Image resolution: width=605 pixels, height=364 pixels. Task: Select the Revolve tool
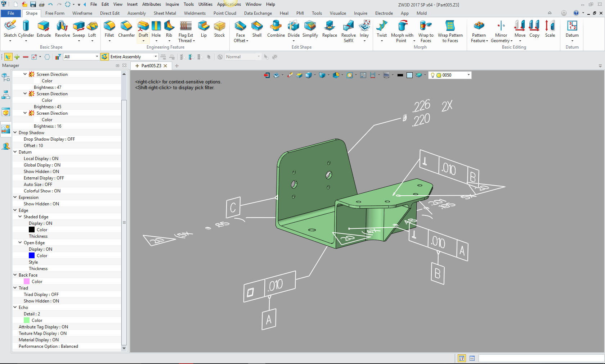point(62,29)
